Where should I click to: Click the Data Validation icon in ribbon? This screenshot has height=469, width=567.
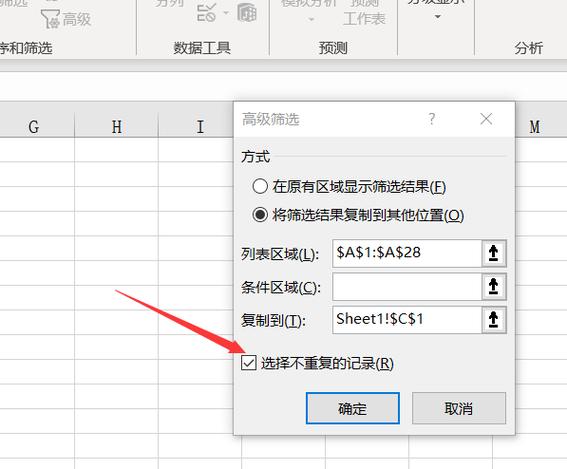coord(206,12)
